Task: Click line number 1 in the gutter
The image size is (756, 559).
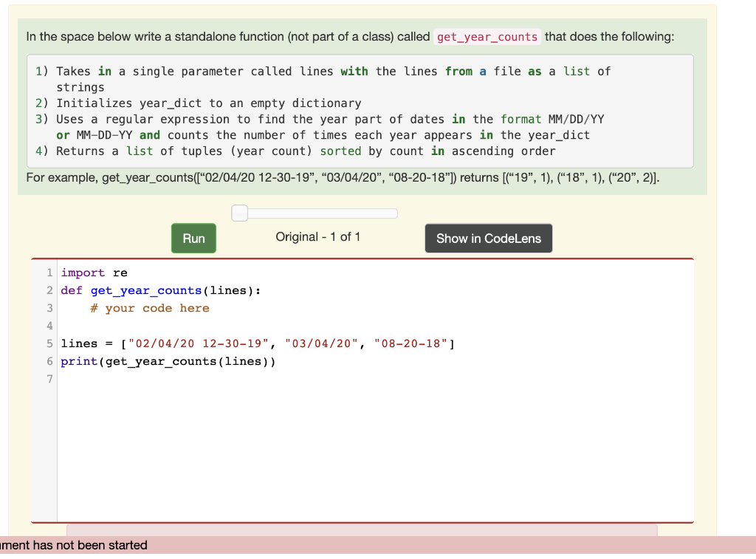Action: coord(49,272)
